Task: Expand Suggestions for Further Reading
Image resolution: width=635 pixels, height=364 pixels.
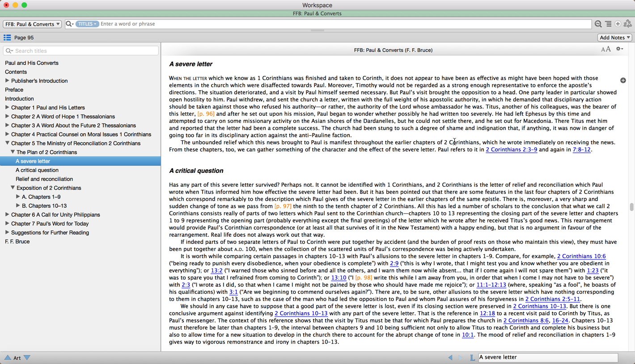Action: [7, 233]
